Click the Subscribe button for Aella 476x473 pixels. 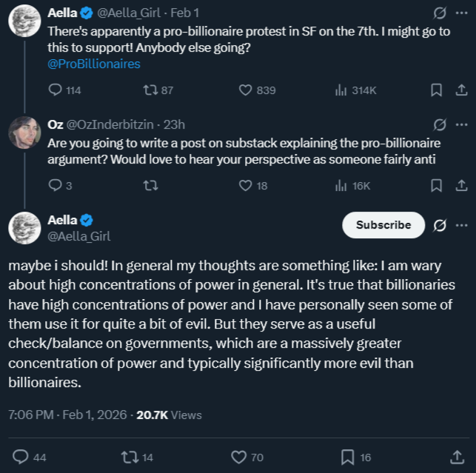[383, 225]
